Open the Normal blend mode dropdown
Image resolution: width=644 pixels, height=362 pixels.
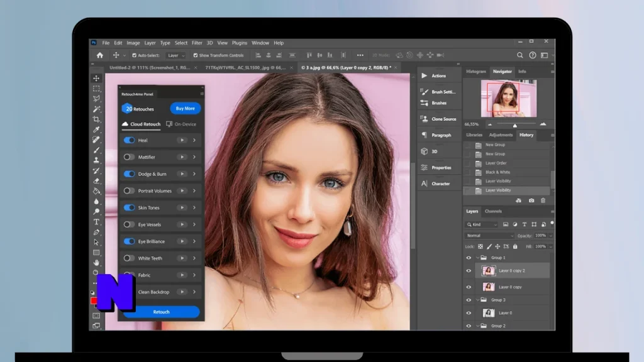pyautogui.click(x=489, y=236)
